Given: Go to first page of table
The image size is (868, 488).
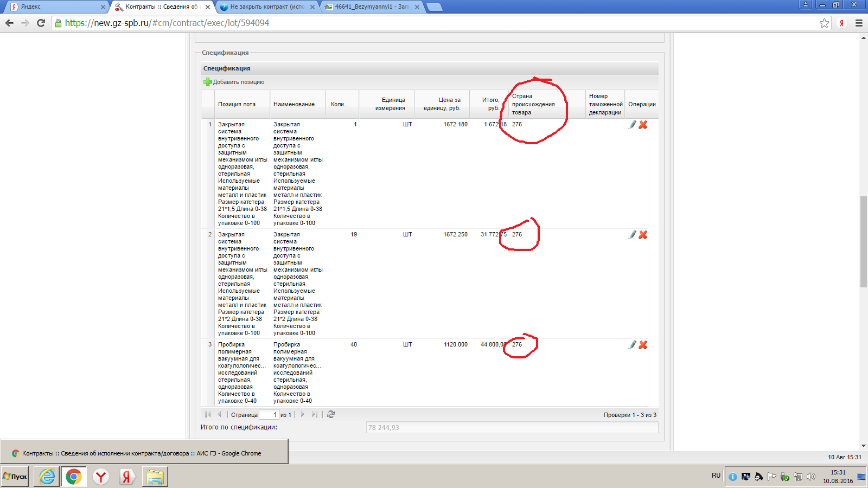Looking at the screenshot, I should (208, 414).
